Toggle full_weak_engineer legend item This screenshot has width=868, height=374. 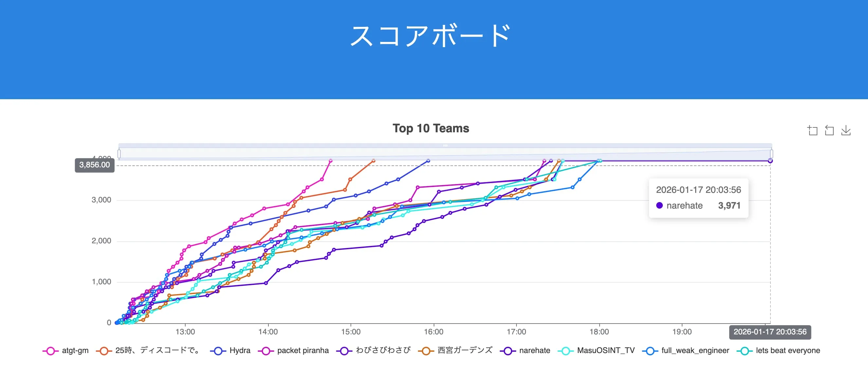point(686,351)
